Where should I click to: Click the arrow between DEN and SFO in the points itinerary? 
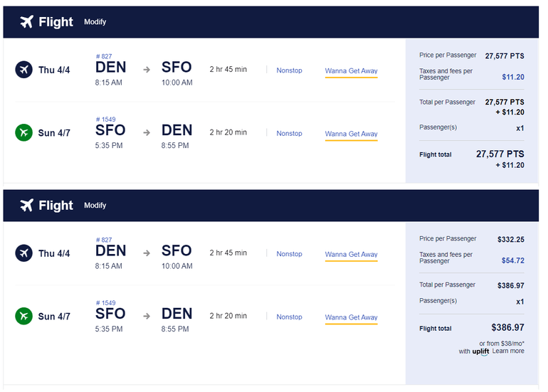[x=147, y=70]
